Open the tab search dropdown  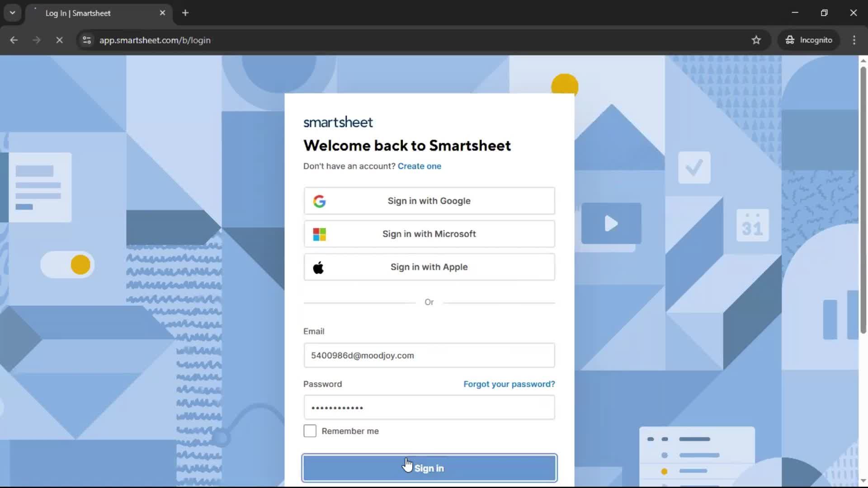pyautogui.click(x=12, y=13)
